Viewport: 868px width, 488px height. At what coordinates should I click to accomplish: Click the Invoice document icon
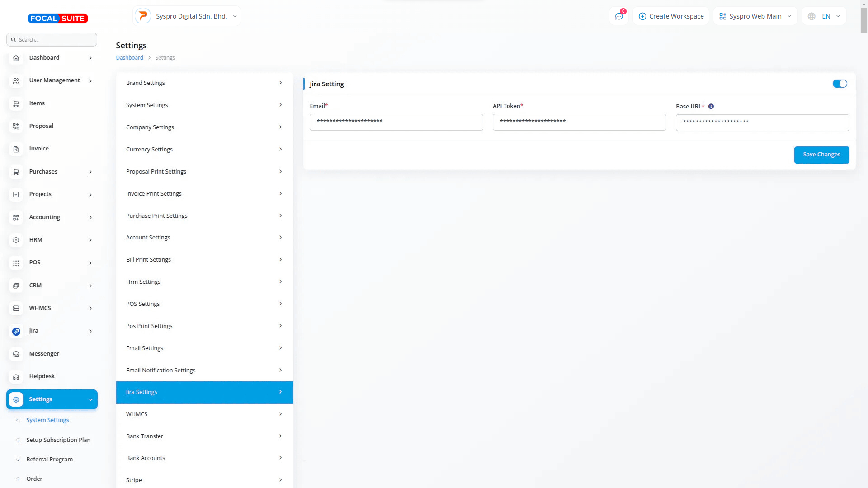[x=16, y=149]
